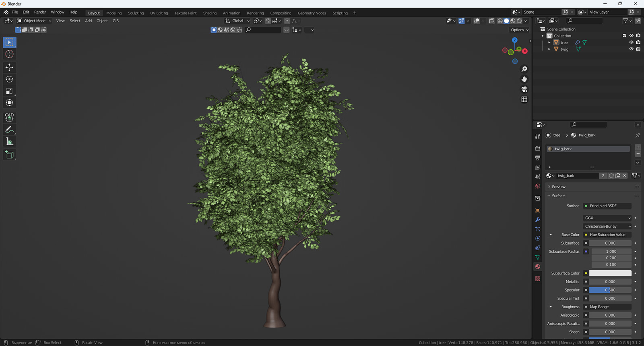Click the Principled BSDF surface button
644x346 pixels.
[607, 206]
